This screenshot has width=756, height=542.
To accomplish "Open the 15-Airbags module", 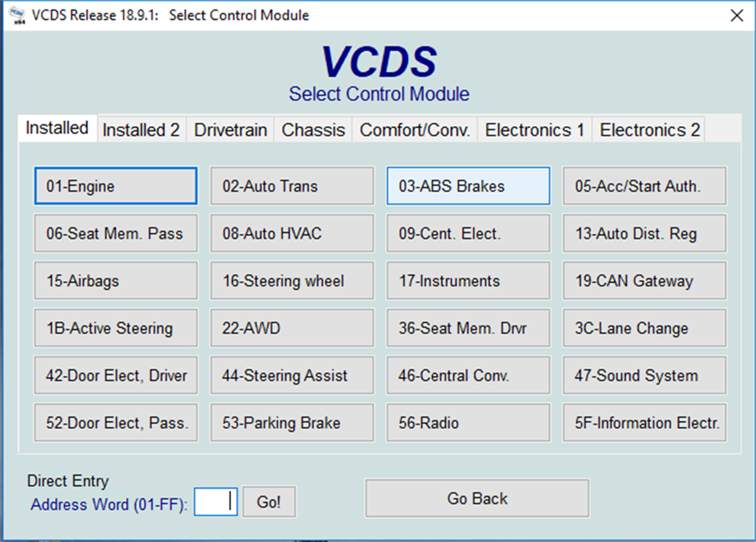I will click(116, 281).
